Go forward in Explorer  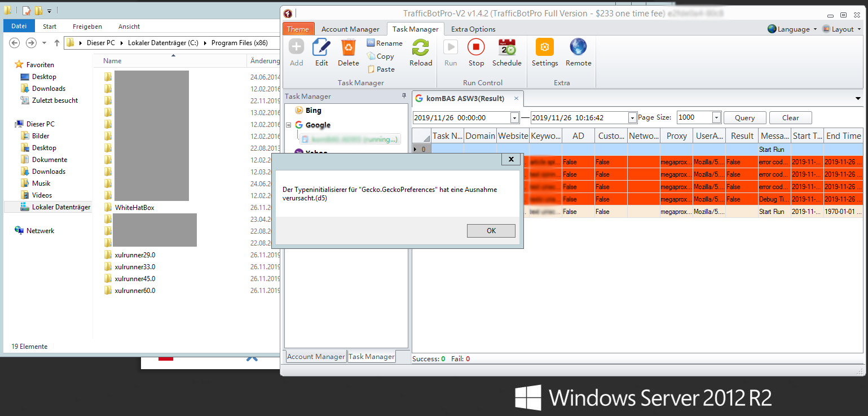click(x=31, y=43)
